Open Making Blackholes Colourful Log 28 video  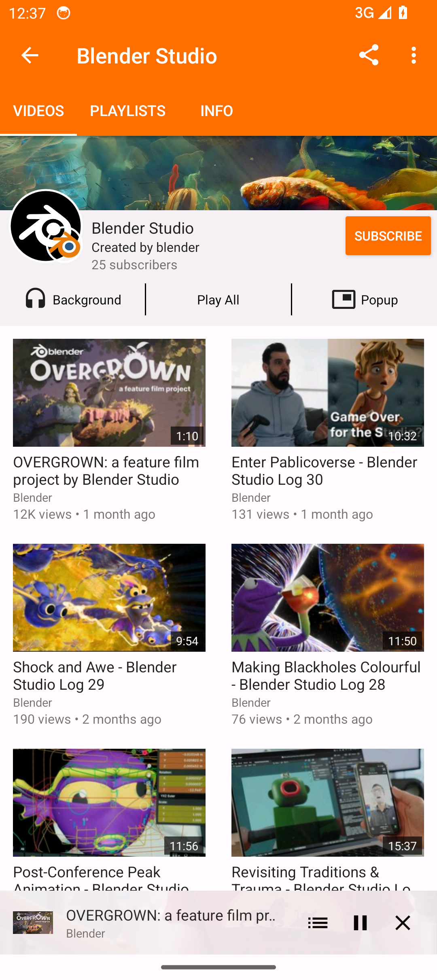tap(328, 598)
